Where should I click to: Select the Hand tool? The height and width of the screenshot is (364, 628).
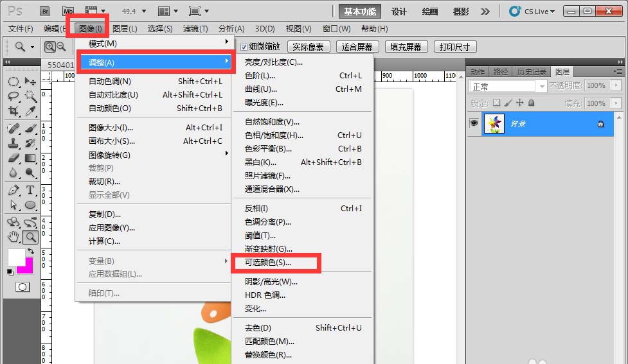[x=13, y=237]
